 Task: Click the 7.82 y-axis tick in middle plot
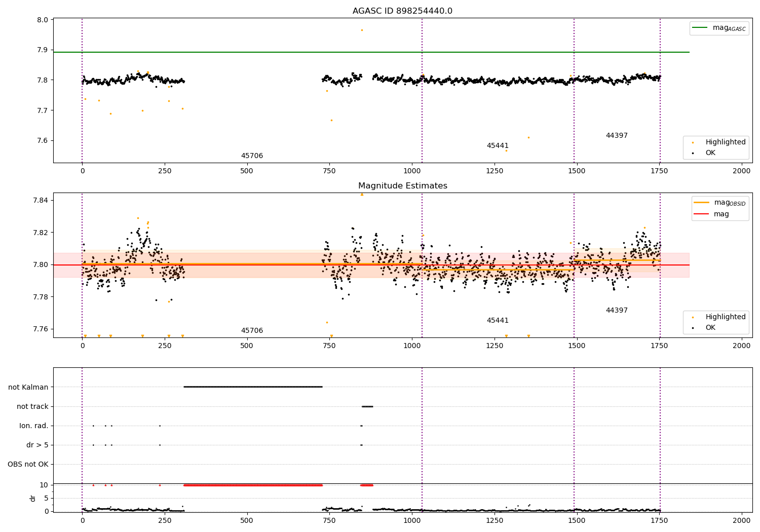click(41, 233)
